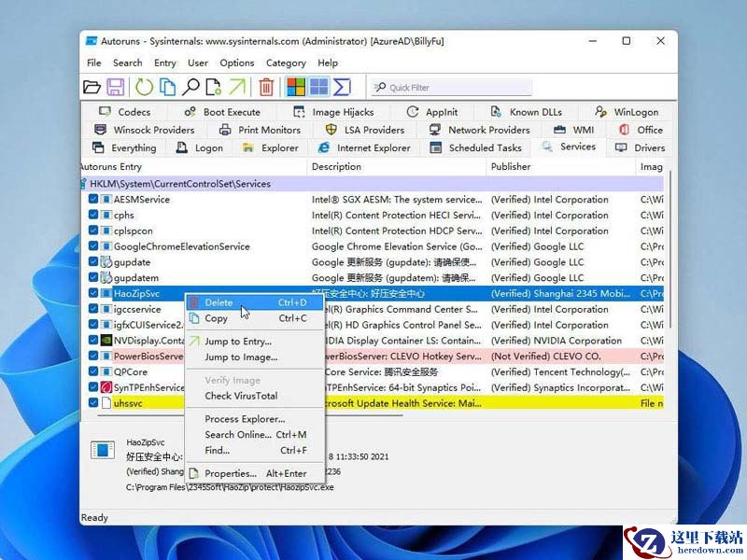Viewport: 747px width, 560px height.
Task: Switch to the LSA Providers tab
Action: [364, 130]
